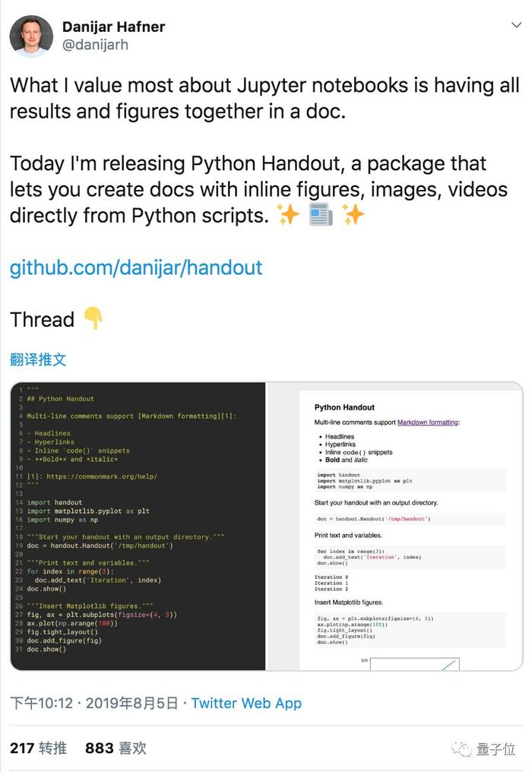The height and width of the screenshot is (772, 532).
Task: Open the code screenshot on the left
Action: point(138,526)
